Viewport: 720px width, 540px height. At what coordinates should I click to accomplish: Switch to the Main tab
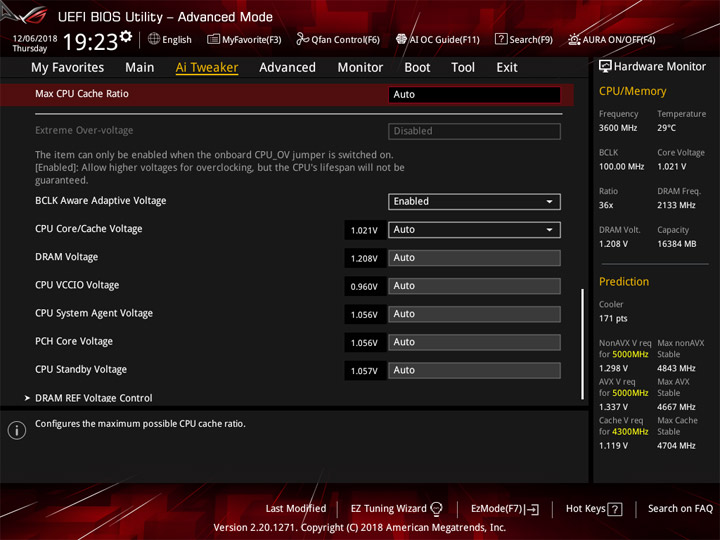140,68
